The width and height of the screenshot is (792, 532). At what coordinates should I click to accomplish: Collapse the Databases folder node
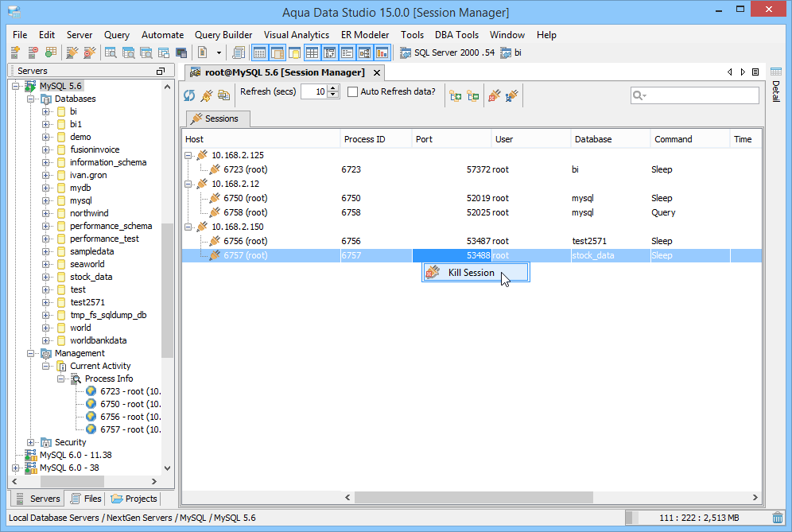31,99
